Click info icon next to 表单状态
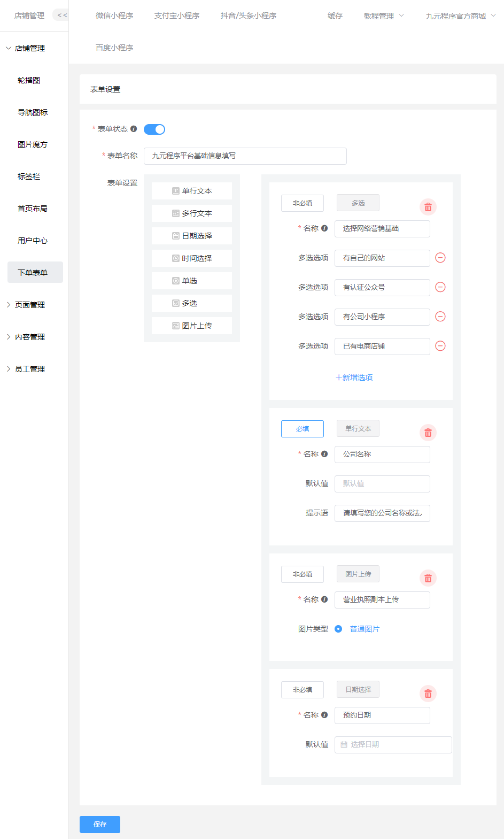 (134, 129)
